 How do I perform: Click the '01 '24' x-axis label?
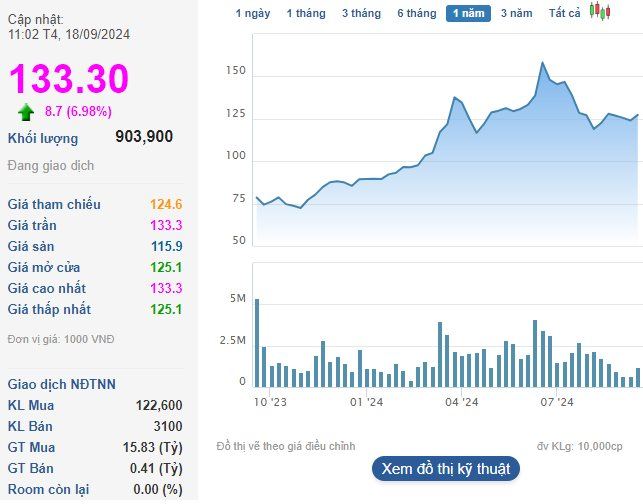point(366,402)
